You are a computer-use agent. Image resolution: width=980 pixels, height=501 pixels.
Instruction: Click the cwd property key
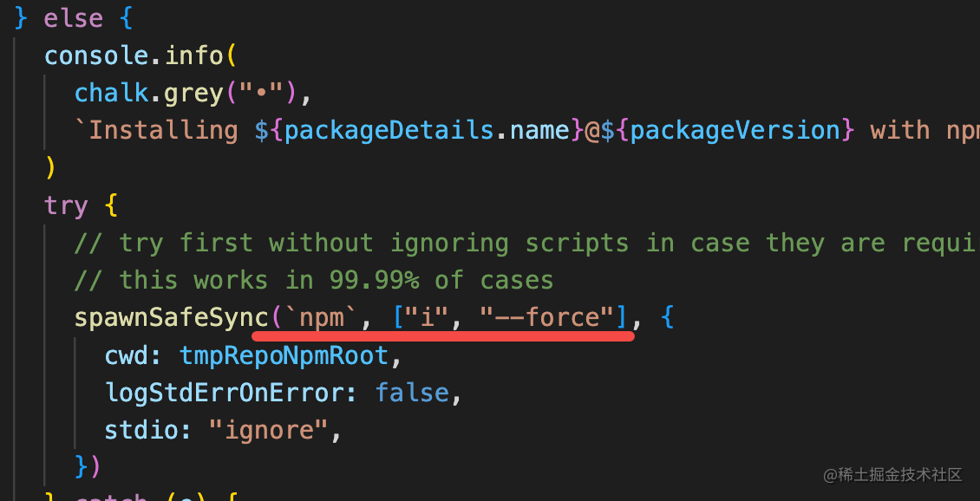pyautogui.click(x=127, y=355)
